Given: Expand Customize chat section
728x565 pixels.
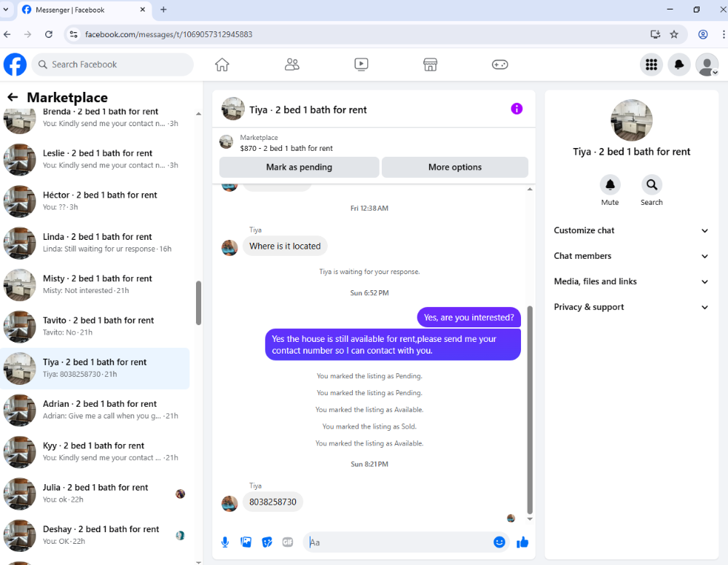Looking at the screenshot, I should click(x=631, y=230).
